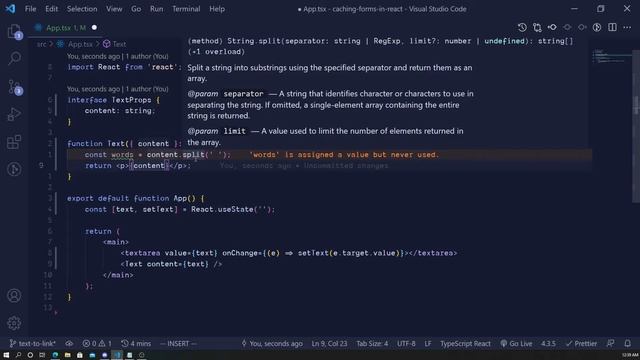The image size is (640, 360).
Task: Click the src breadcrumb segment
Action: pos(41,44)
